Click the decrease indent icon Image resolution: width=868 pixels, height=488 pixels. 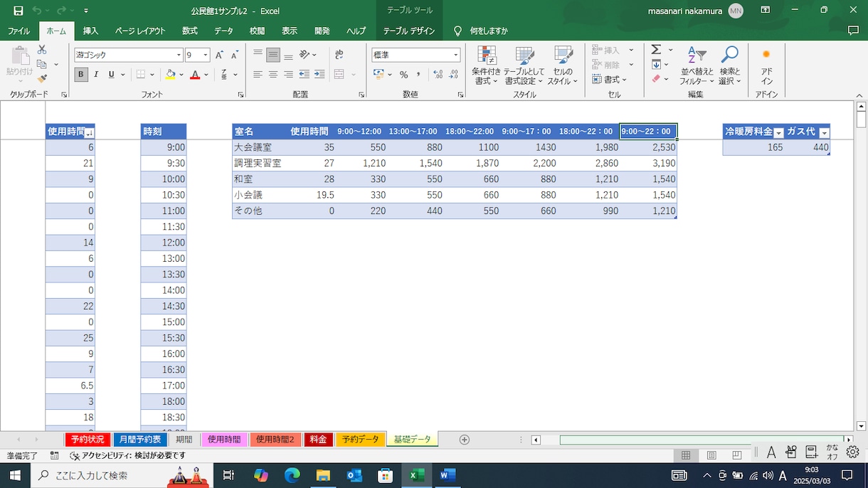coord(305,75)
